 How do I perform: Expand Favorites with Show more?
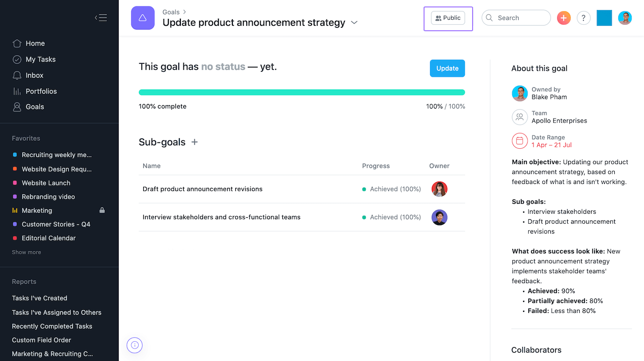[27, 252]
